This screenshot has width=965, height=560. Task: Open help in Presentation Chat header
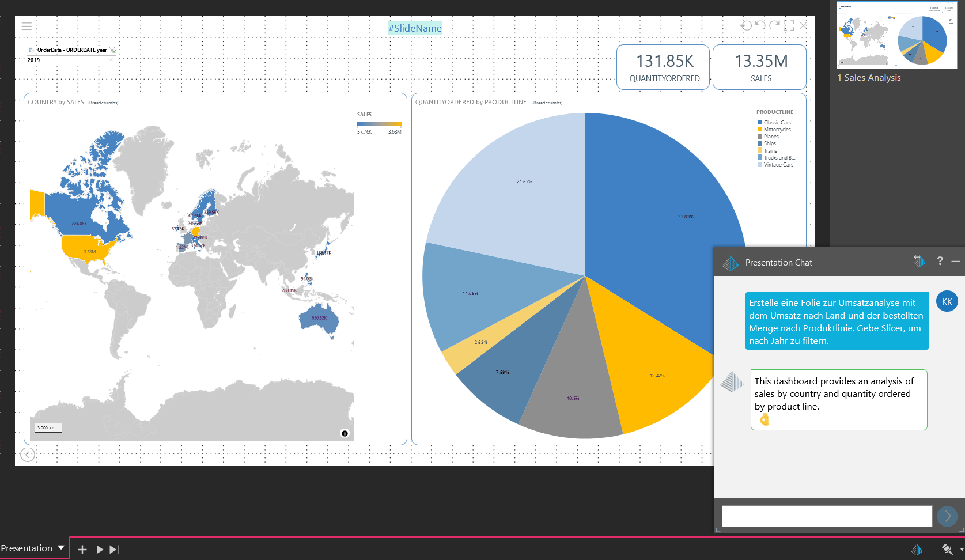pos(940,261)
